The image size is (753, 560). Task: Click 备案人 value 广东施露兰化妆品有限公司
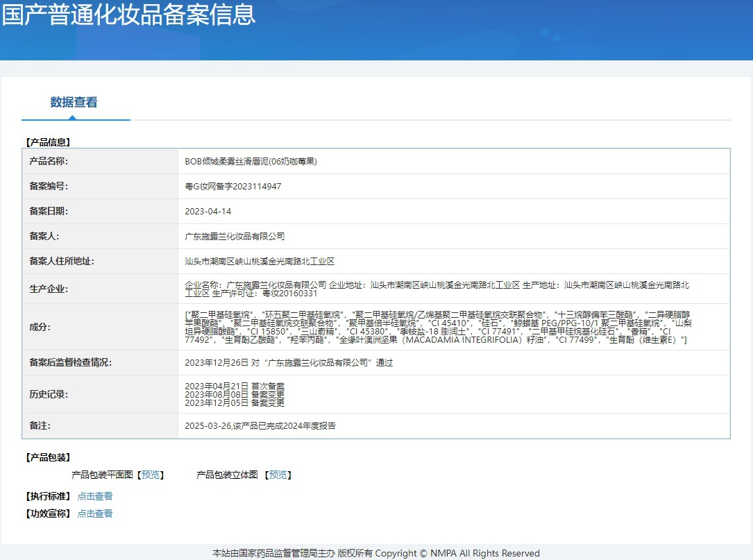(x=235, y=237)
